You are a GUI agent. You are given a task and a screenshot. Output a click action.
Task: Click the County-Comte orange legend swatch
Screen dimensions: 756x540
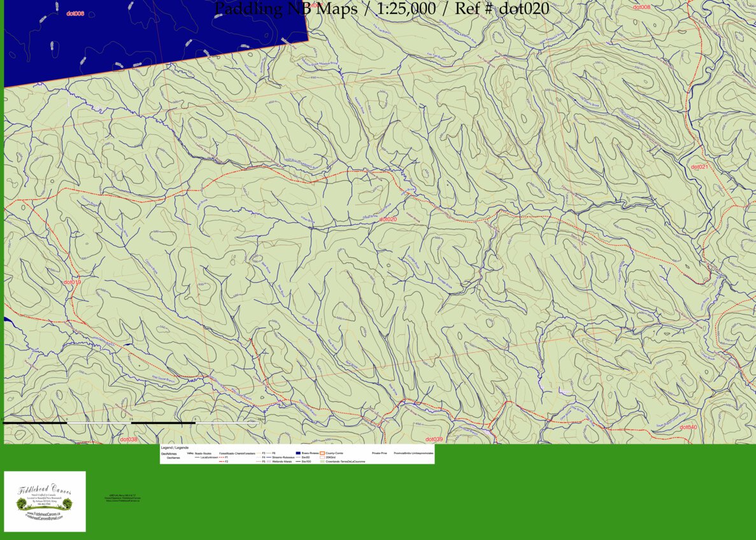coord(322,453)
